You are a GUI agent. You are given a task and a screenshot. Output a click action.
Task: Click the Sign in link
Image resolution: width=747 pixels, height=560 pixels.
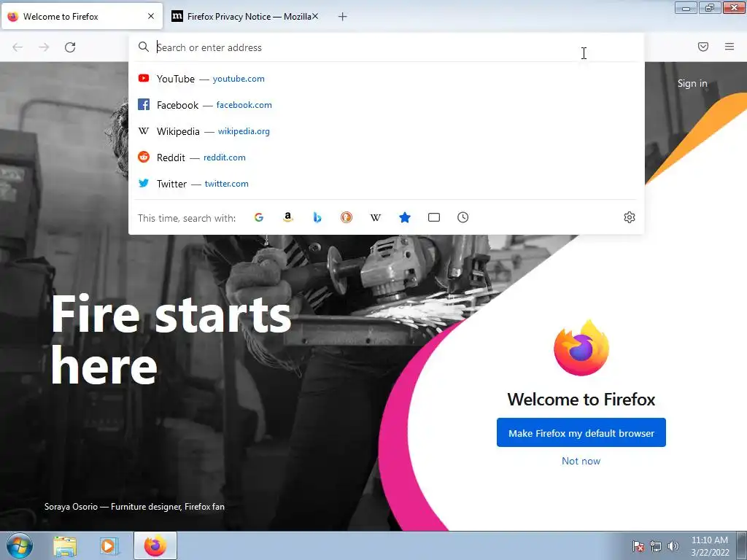[x=692, y=83]
